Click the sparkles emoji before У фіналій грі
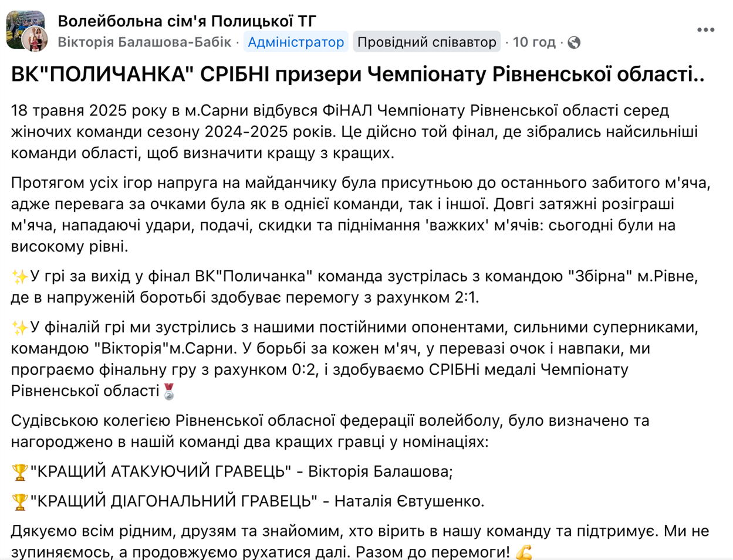The width and height of the screenshot is (733, 560). (x=20, y=328)
